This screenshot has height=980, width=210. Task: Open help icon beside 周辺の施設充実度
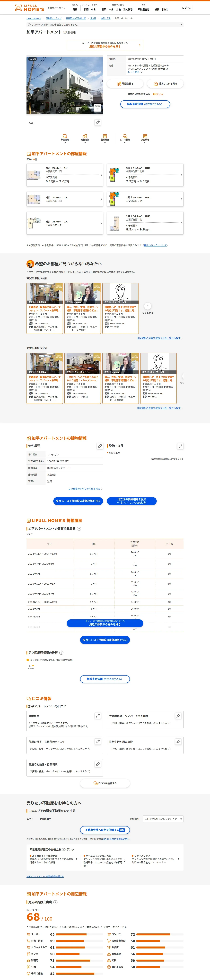pyautogui.click(x=55, y=902)
